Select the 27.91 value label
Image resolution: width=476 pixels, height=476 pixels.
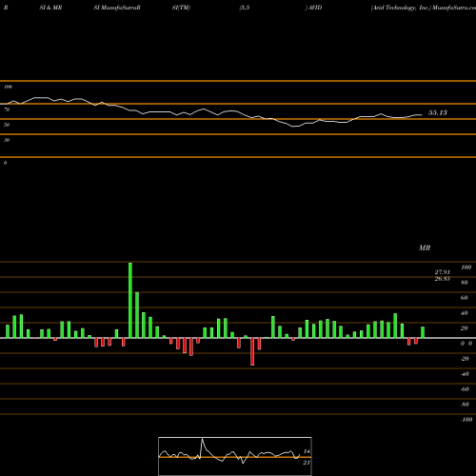443,272
